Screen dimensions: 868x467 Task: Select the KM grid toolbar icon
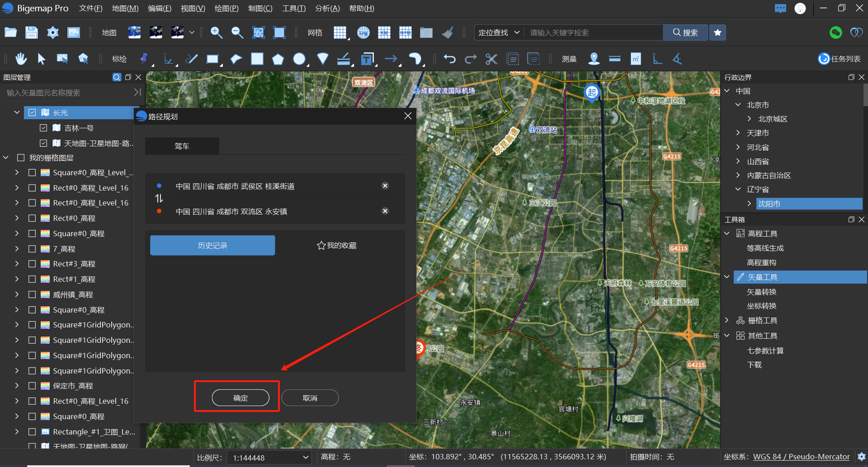pos(384,33)
